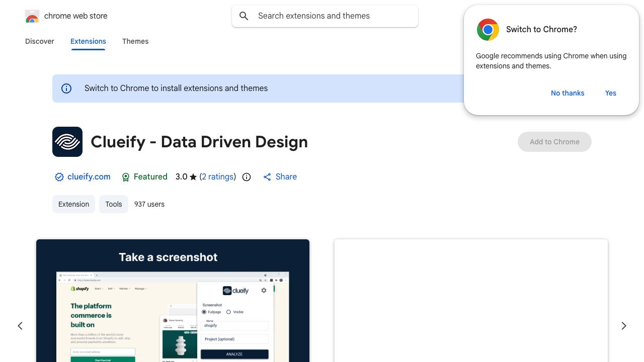This screenshot has height=362, width=644.
Task: Click the chrome web store title
Action: click(76, 16)
